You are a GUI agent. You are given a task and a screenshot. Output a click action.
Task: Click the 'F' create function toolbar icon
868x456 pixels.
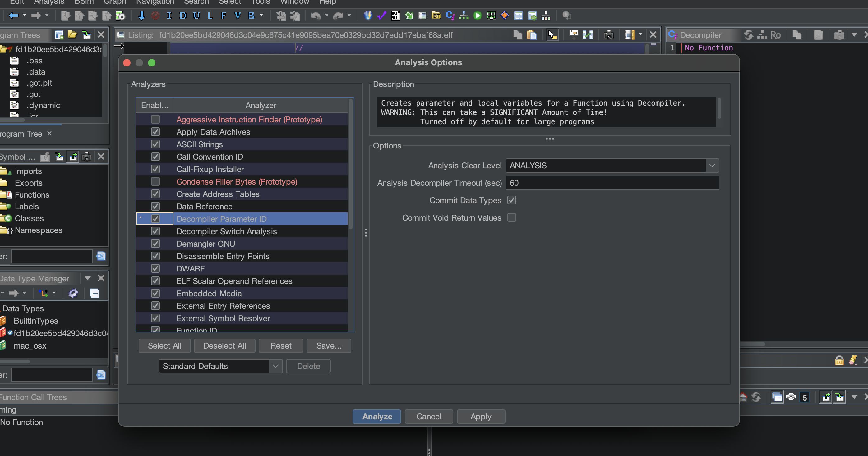pos(224,16)
